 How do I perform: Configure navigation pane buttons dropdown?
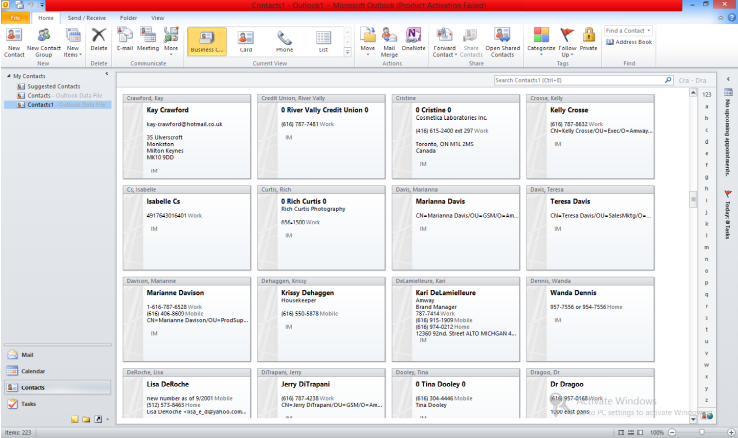point(108,419)
